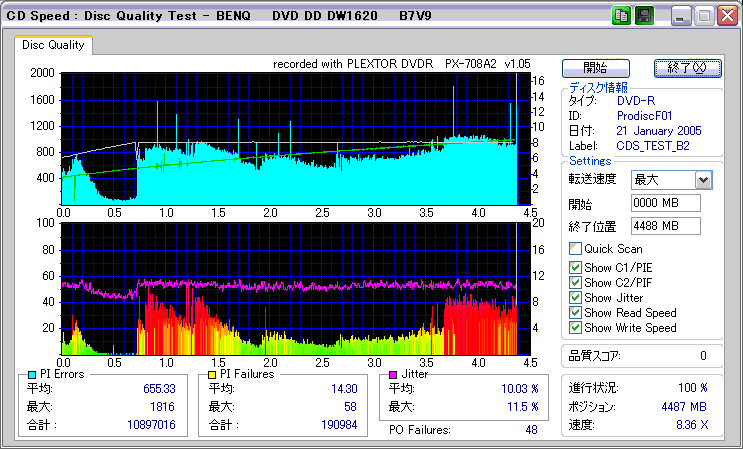
Task: Disable the Show Jitter option
Action: click(x=575, y=297)
